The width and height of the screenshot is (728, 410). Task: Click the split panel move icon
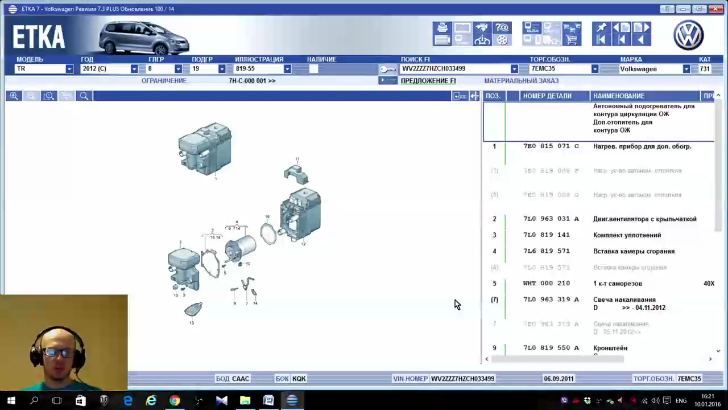point(474,96)
